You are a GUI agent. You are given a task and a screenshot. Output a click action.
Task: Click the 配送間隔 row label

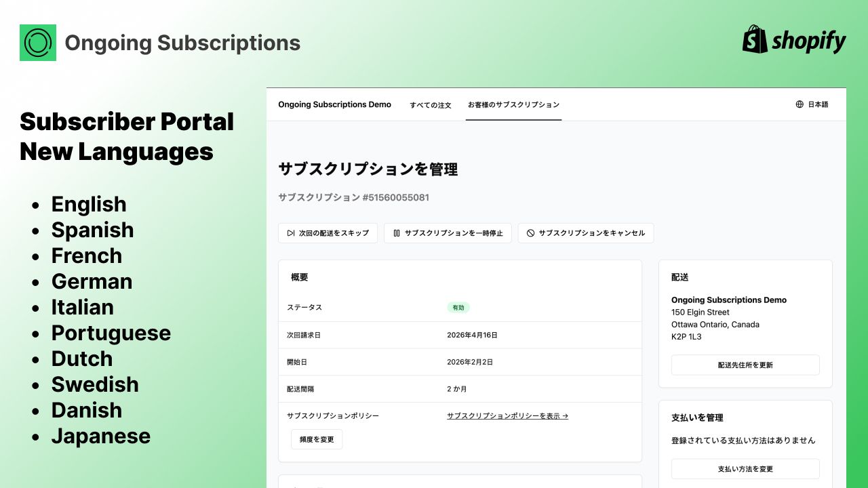pyautogui.click(x=300, y=389)
